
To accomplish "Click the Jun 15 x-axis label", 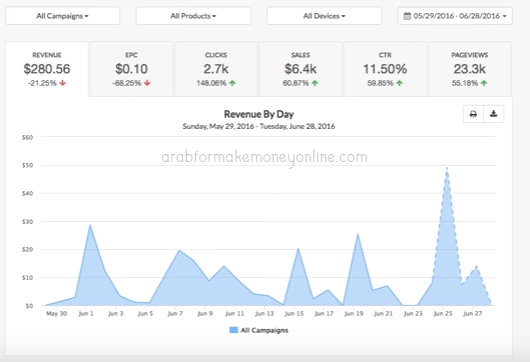I will tap(294, 314).
